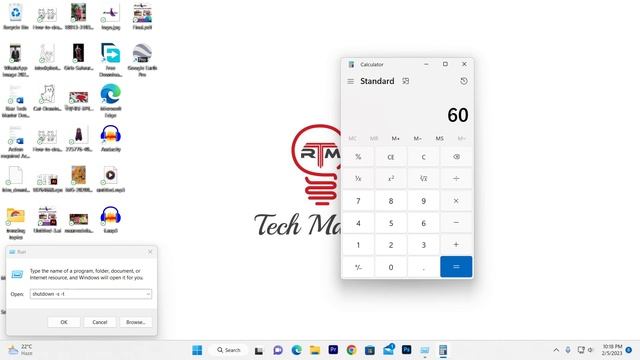Click the CE clear entry key
The image size is (640, 360).
[x=391, y=157]
